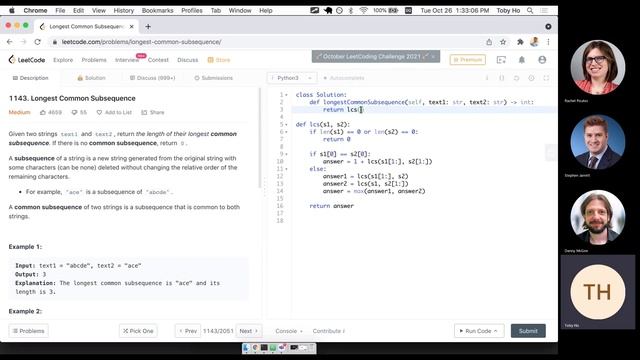Open Problems in the LeetCode navbar
Screen dimensions: 640x360
[94, 60]
